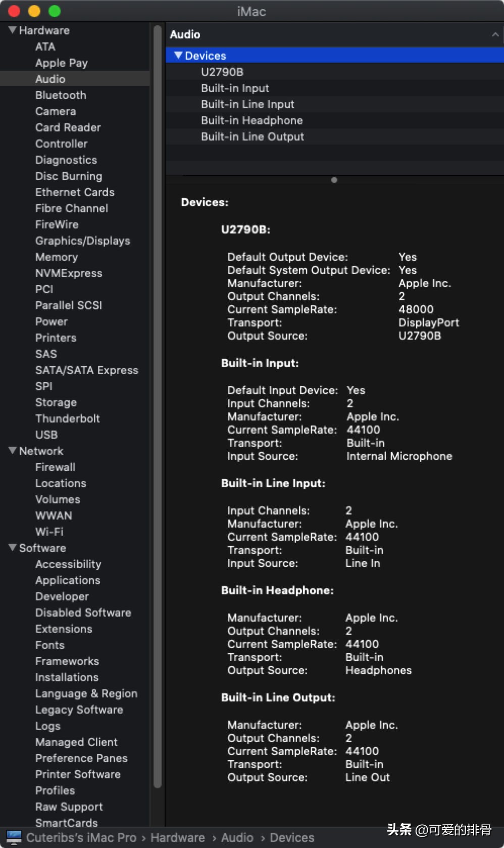
Task: Click Hardware in the path bar
Action: coord(178,837)
